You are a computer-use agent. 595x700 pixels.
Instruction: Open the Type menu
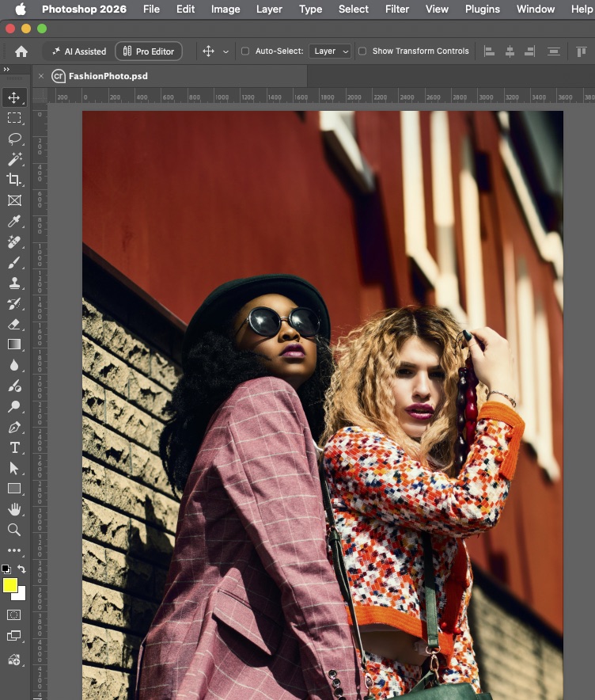(x=310, y=9)
